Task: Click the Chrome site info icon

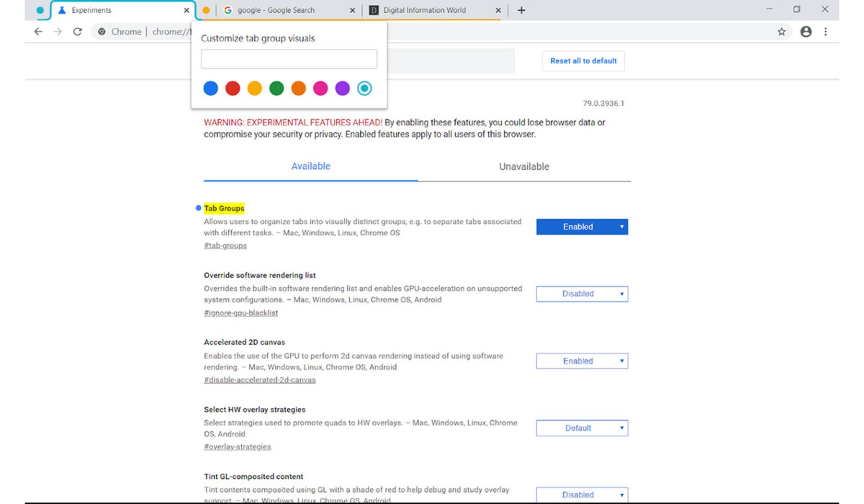Action: (x=102, y=31)
